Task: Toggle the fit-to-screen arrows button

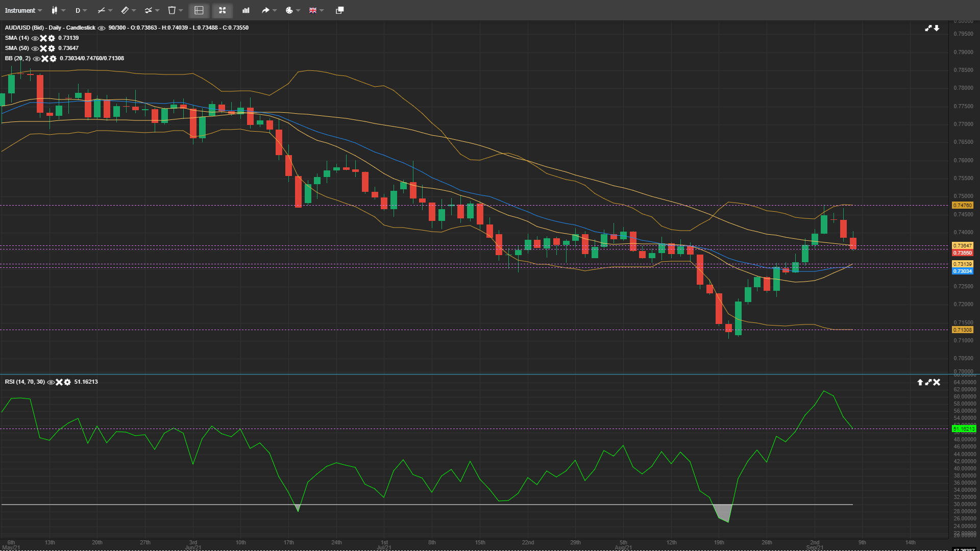Action: (x=223, y=10)
